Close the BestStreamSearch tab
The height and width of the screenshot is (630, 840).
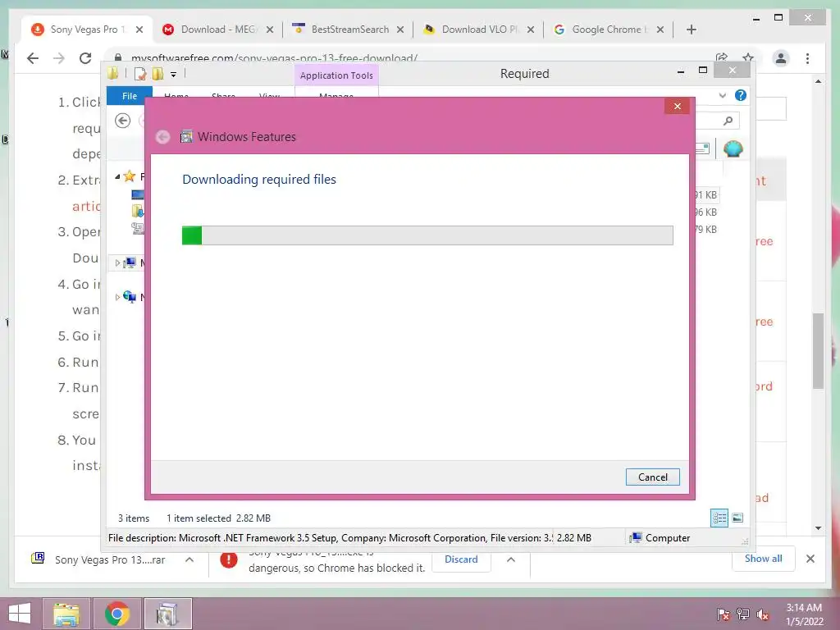point(400,30)
